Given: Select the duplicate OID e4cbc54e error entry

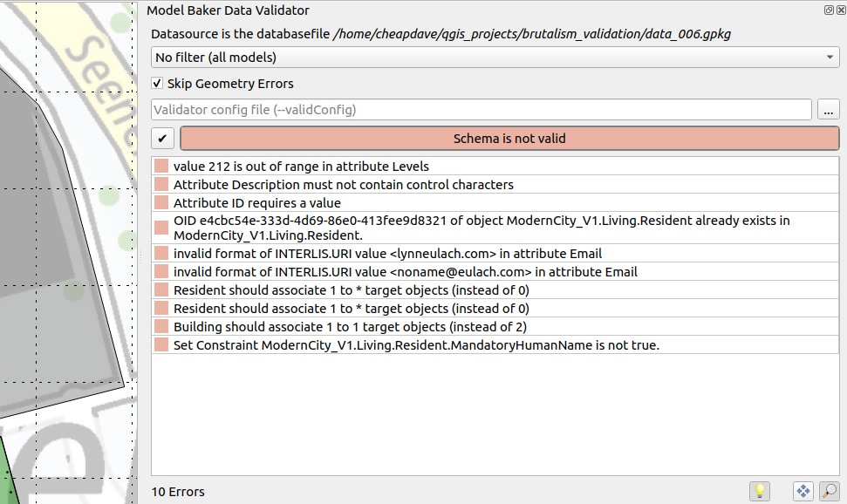Looking at the screenshot, I should (481, 228).
